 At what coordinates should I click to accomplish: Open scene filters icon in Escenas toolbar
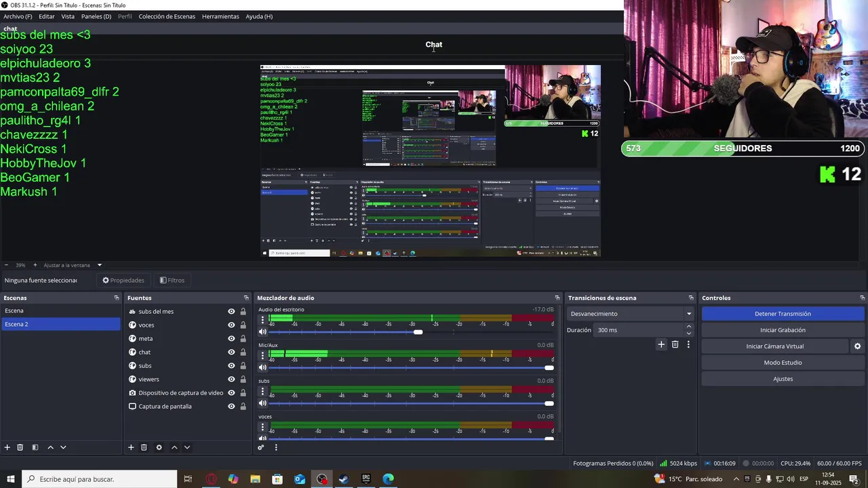35,447
